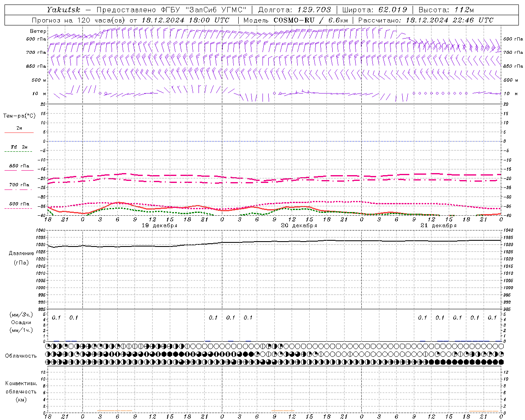The width and height of the screenshot is (525, 420).
Task: Click the Ветер wind panel label
Action: 38,31
